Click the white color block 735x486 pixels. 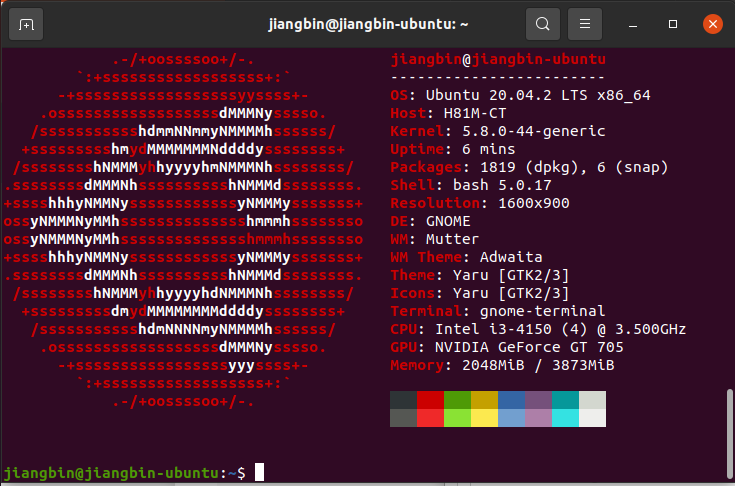click(592, 418)
